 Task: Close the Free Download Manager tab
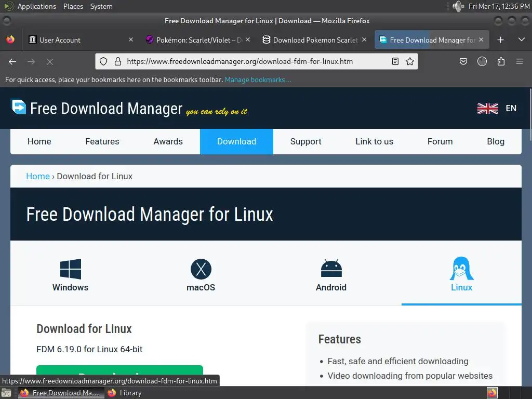pyautogui.click(x=481, y=39)
